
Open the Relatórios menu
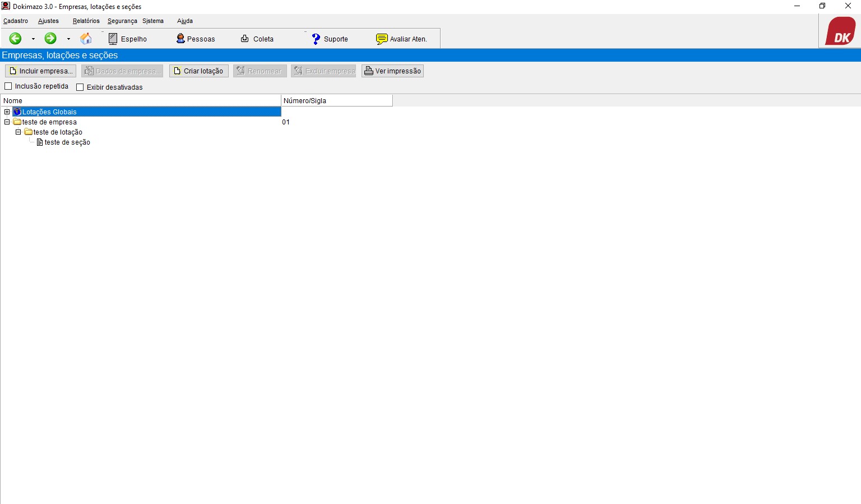click(x=86, y=21)
